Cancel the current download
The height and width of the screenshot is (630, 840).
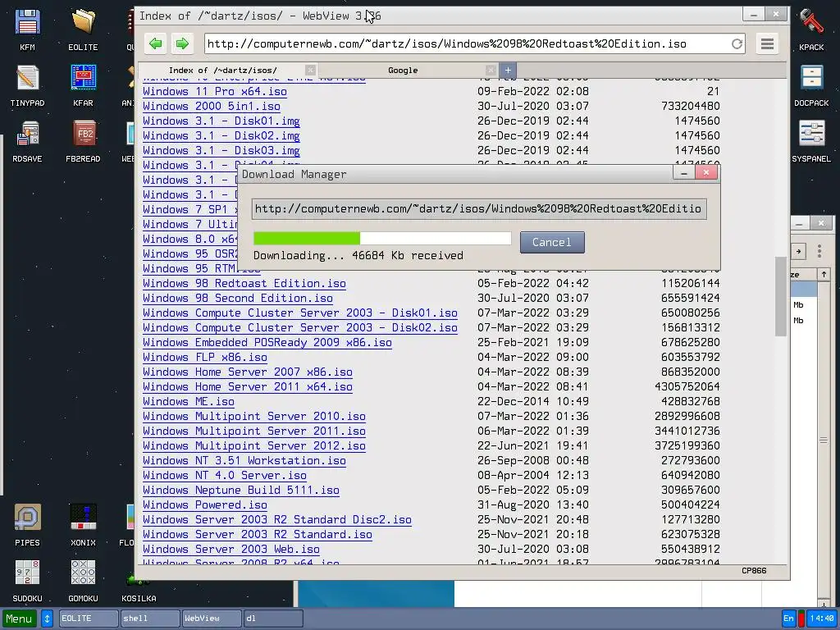552,242
